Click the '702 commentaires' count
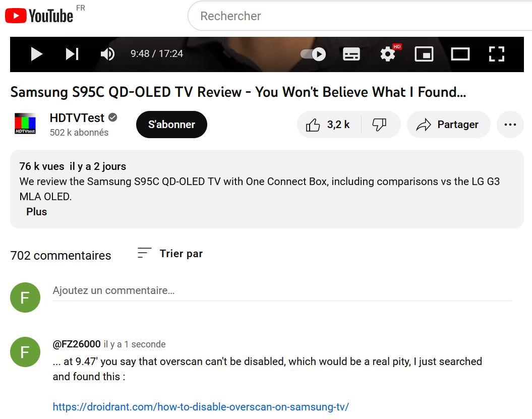Screen dimensions: 532x419 61,256
